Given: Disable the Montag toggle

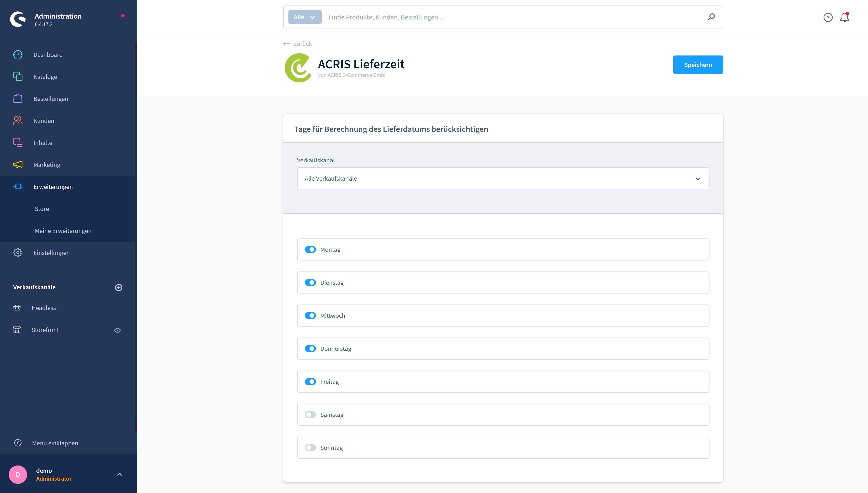Looking at the screenshot, I should tap(310, 249).
